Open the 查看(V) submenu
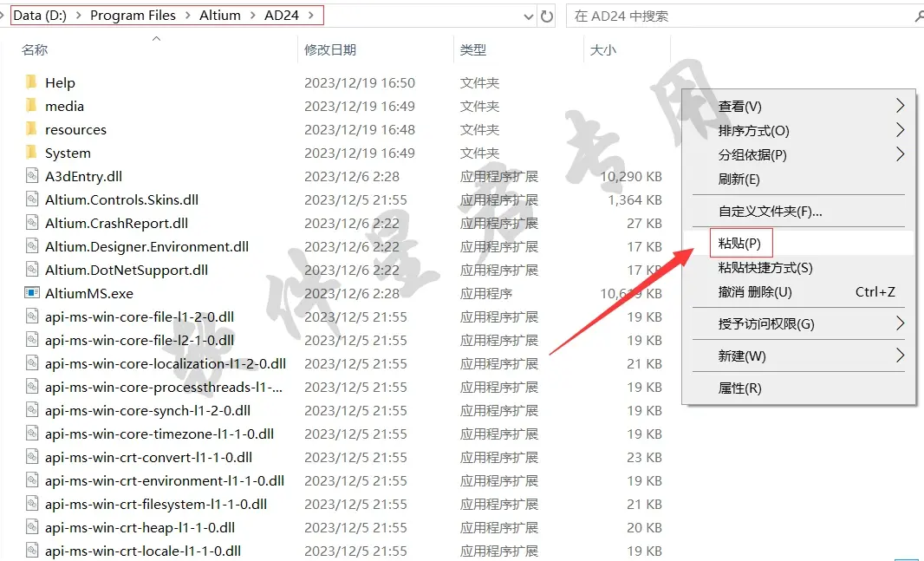This screenshot has width=924, height=561. tap(798, 106)
